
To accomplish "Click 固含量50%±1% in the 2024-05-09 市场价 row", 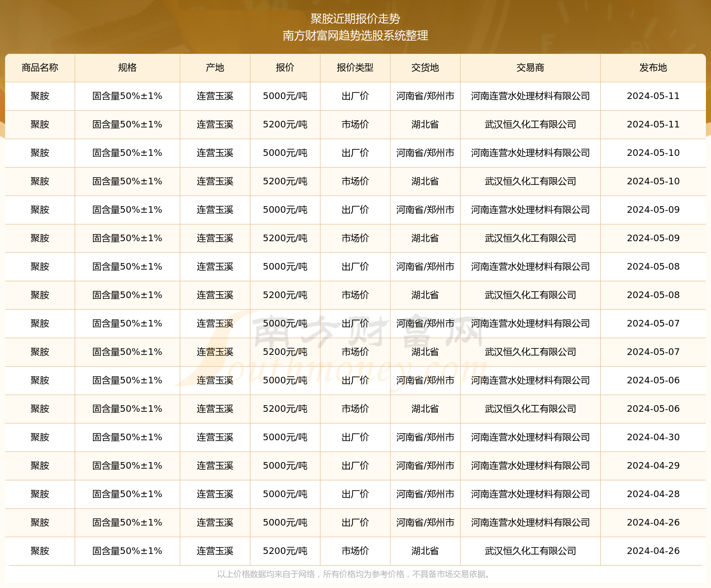I will click(x=127, y=238).
